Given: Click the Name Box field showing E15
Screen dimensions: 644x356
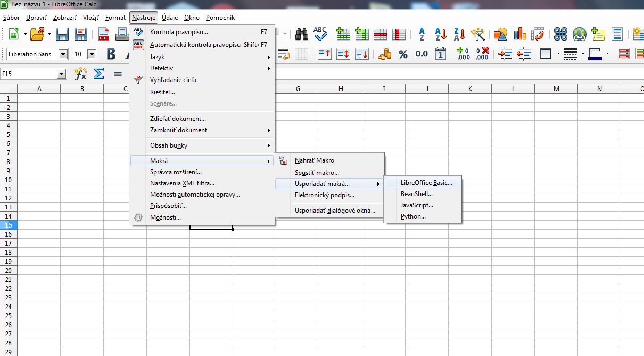Looking at the screenshot, I should coord(29,74).
